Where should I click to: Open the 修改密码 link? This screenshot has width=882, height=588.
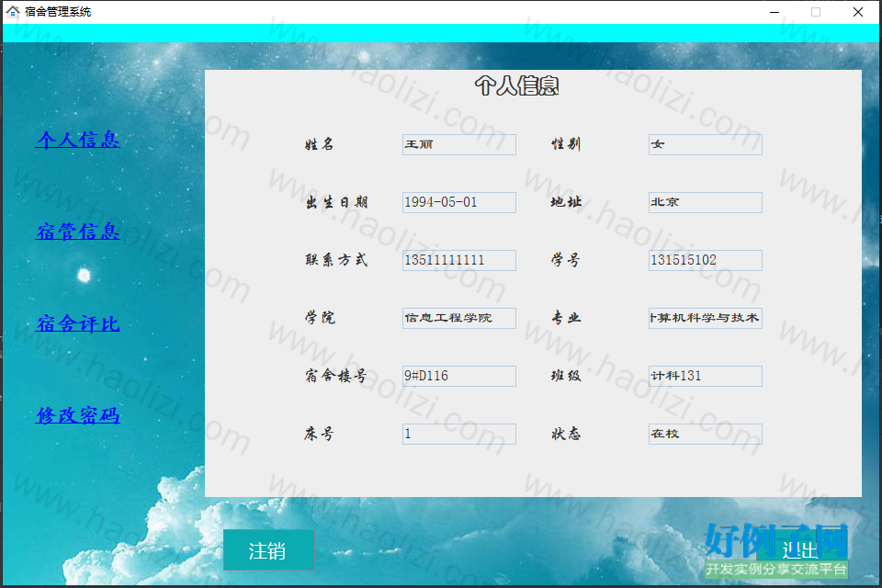click(x=77, y=415)
